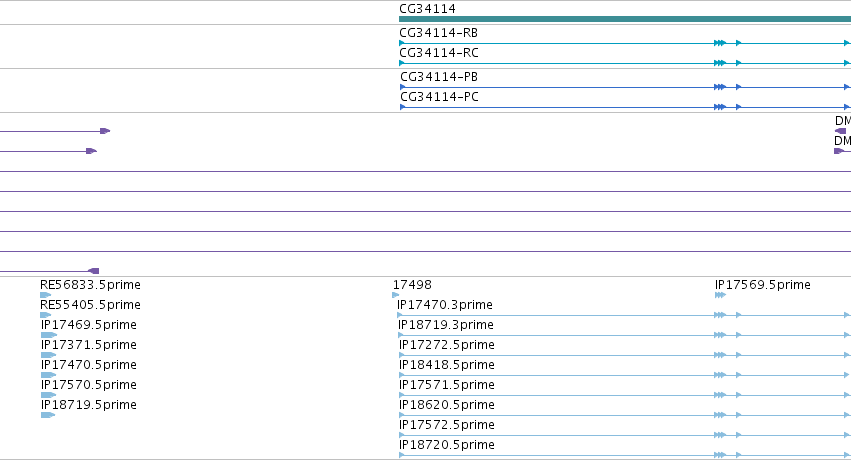Click the CG34114-RC transcript line

tap(625, 63)
